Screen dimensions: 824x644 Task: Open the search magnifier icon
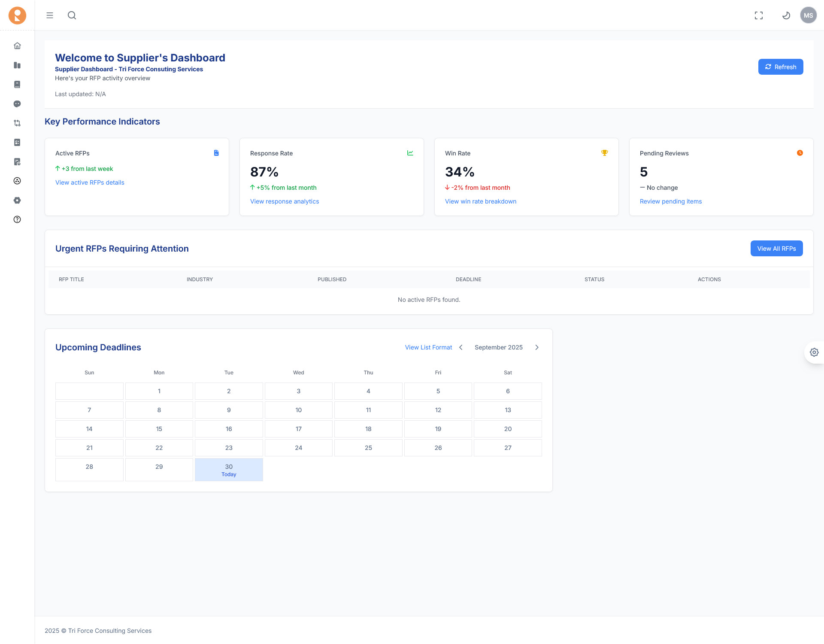(x=72, y=15)
